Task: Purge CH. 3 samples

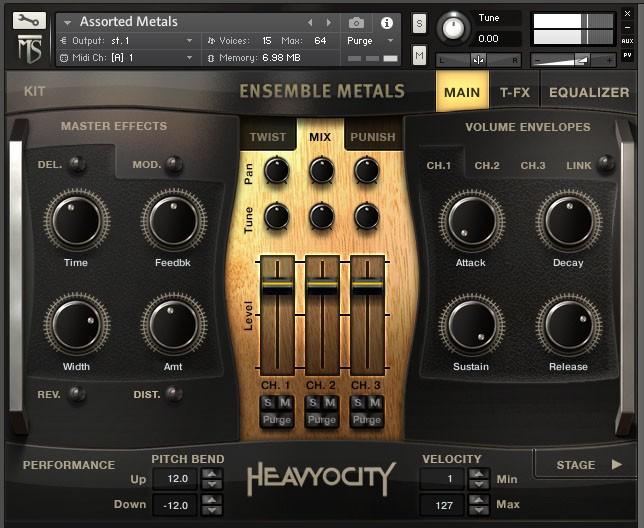Action: click(x=367, y=420)
